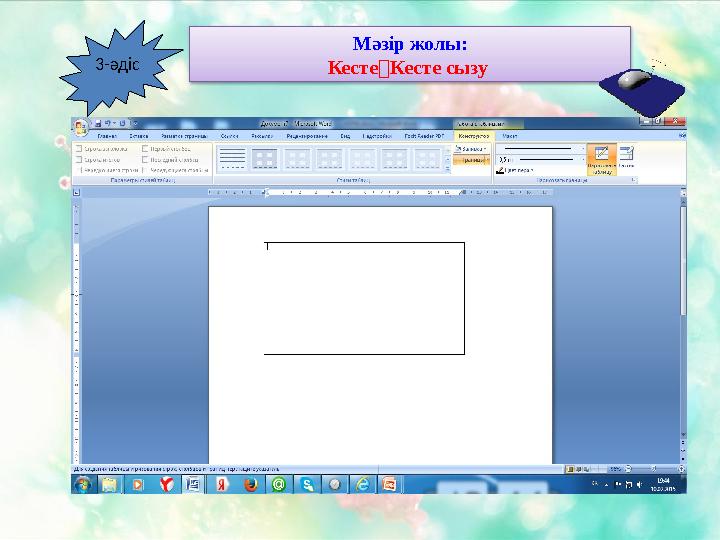The height and width of the screenshot is (540, 720).
Task: Click the Draw Table pencil tool
Action: [x=602, y=159]
